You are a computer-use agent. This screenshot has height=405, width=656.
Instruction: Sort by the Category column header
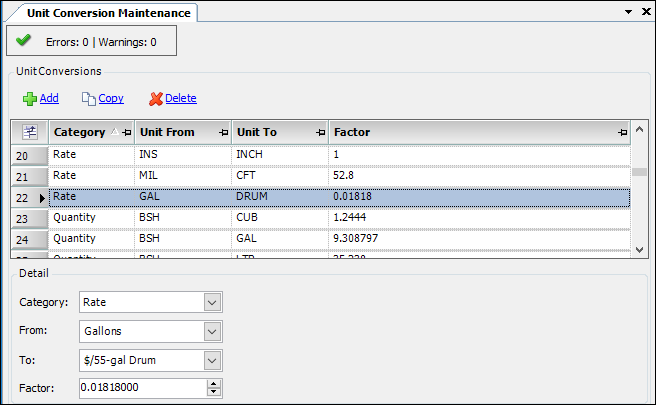(80, 132)
